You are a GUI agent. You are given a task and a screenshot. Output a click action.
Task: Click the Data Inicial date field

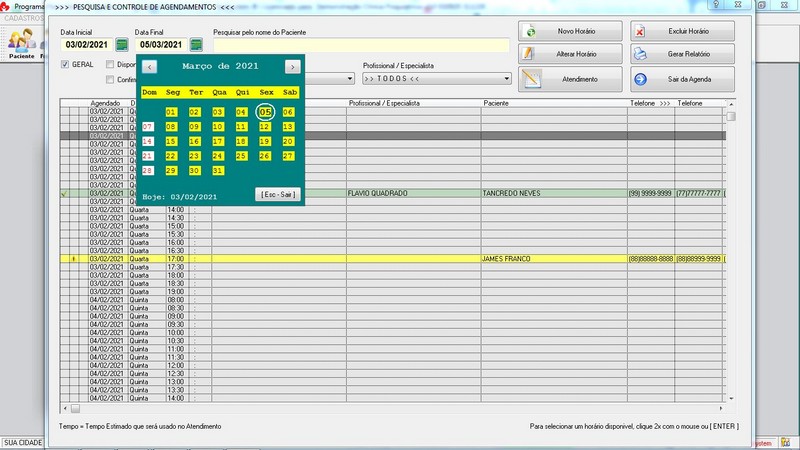(87, 45)
